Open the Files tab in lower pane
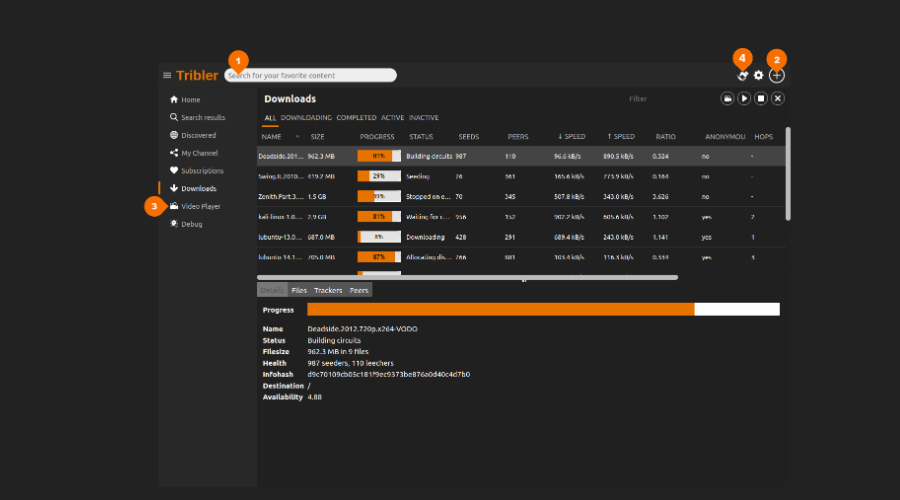The width and height of the screenshot is (900, 500). (299, 290)
